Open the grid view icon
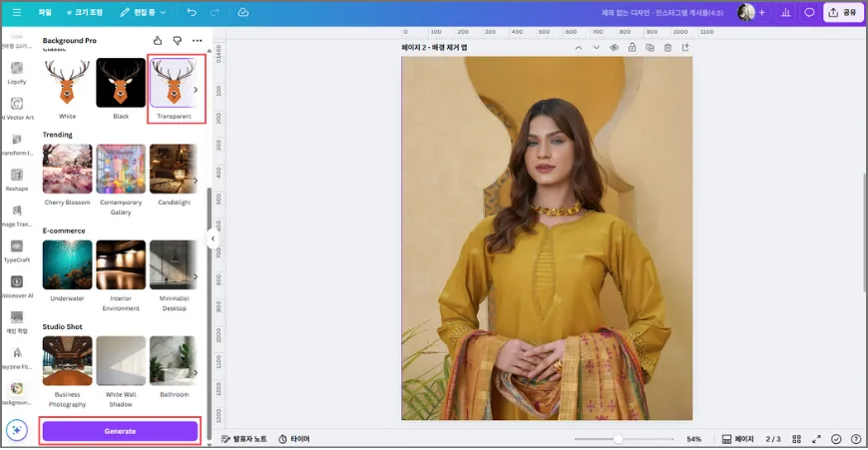Viewport: 868px width, 450px height. pos(796,439)
